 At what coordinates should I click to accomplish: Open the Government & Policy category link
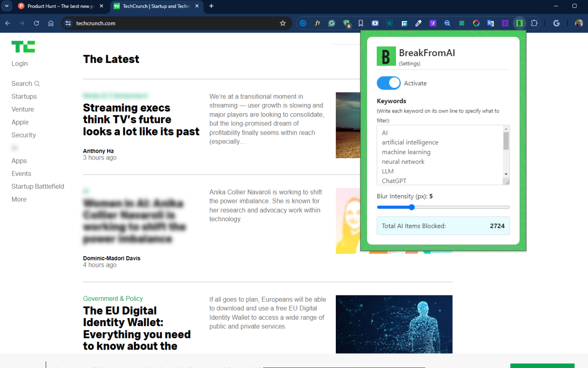coord(113,299)
